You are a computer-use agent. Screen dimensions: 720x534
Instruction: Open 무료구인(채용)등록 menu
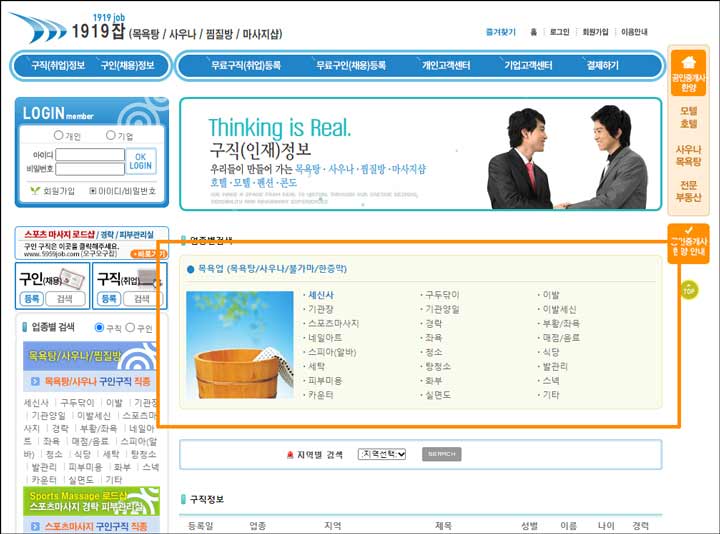click(x=351, y=66)
